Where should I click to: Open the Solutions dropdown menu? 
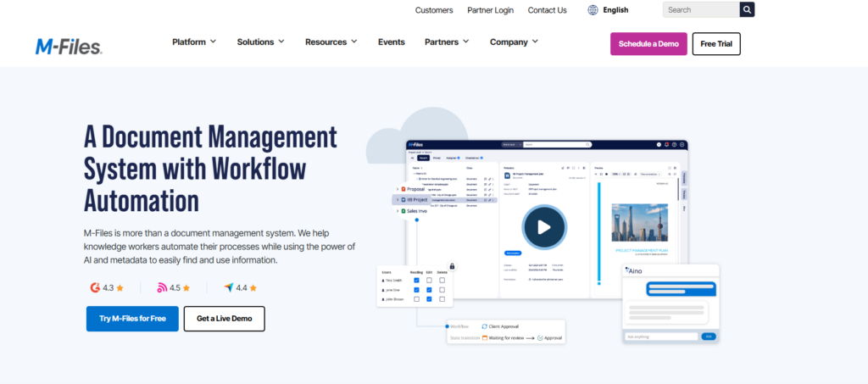(260, 42)
